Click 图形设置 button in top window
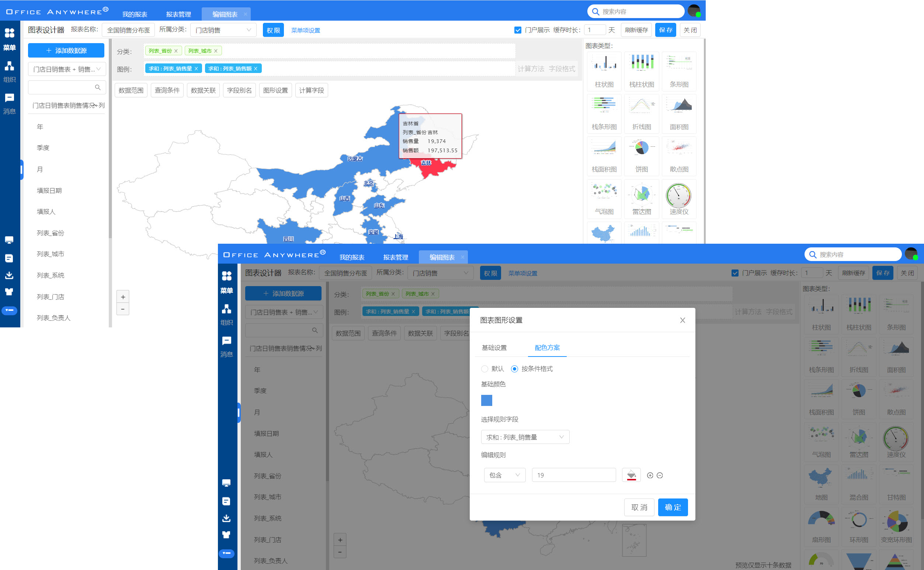This screenshot has width=924, height=570. (275, 90)
